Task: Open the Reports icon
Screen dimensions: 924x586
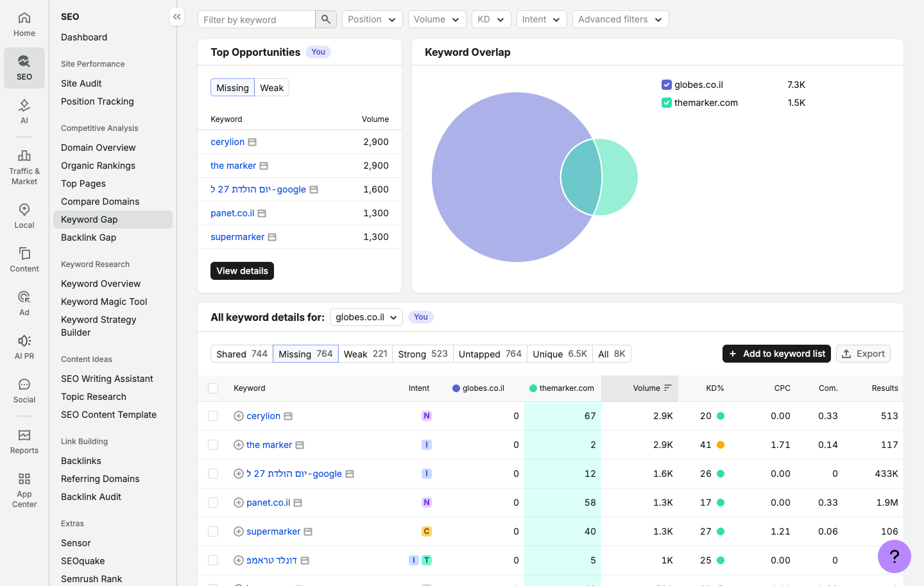Action: coord(24,442)
